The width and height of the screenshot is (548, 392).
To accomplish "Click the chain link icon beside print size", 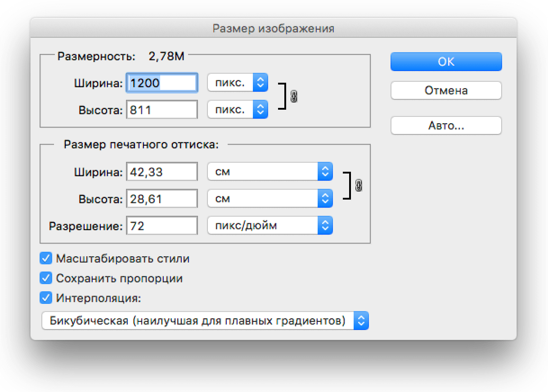I will click(359, 185).
